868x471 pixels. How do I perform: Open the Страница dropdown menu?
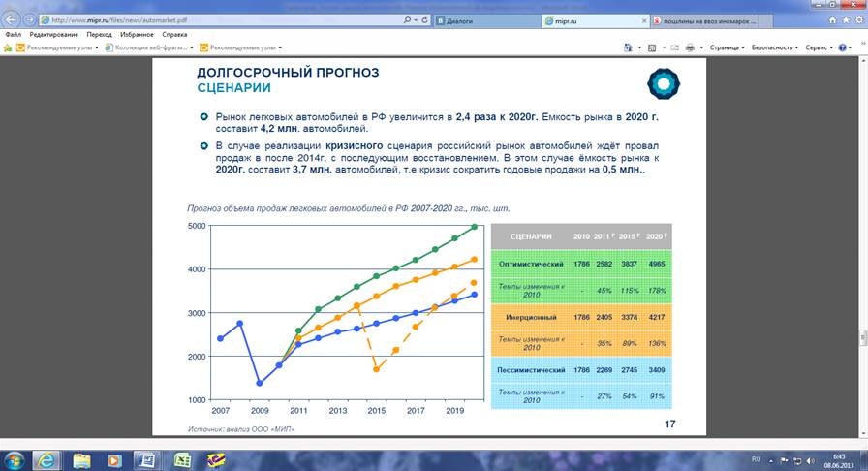pyautogui.click(x=727, y=47)
